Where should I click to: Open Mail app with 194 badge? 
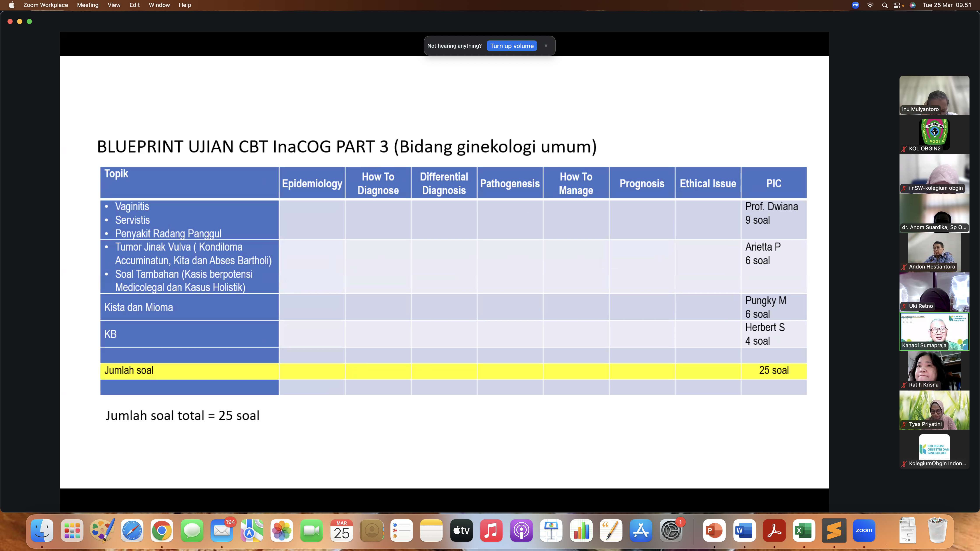click(x=222, y=530)
